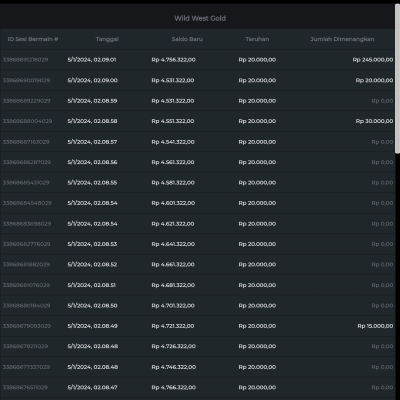
Task: Click the Wild West Gold title
Action: [x=200, y=18]
